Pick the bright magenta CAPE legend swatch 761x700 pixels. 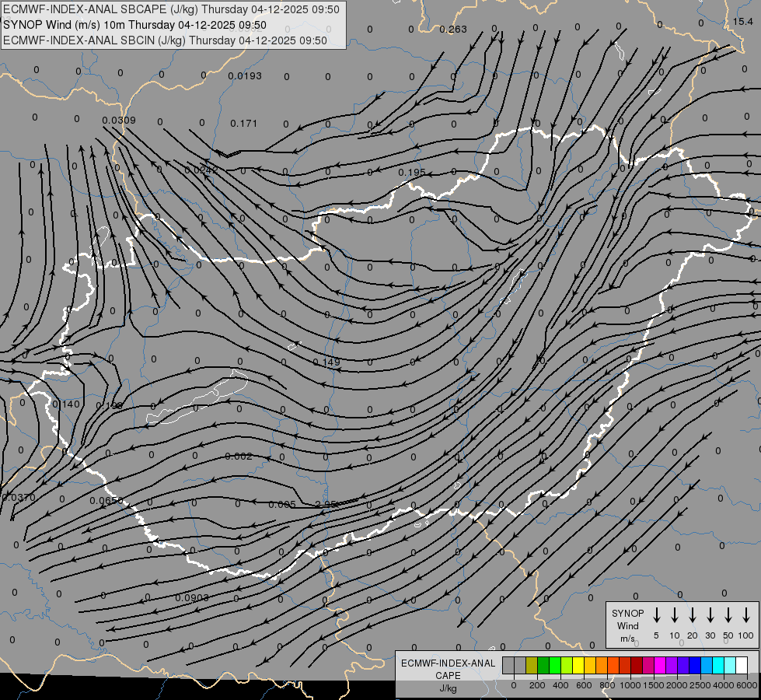(660, 665)
